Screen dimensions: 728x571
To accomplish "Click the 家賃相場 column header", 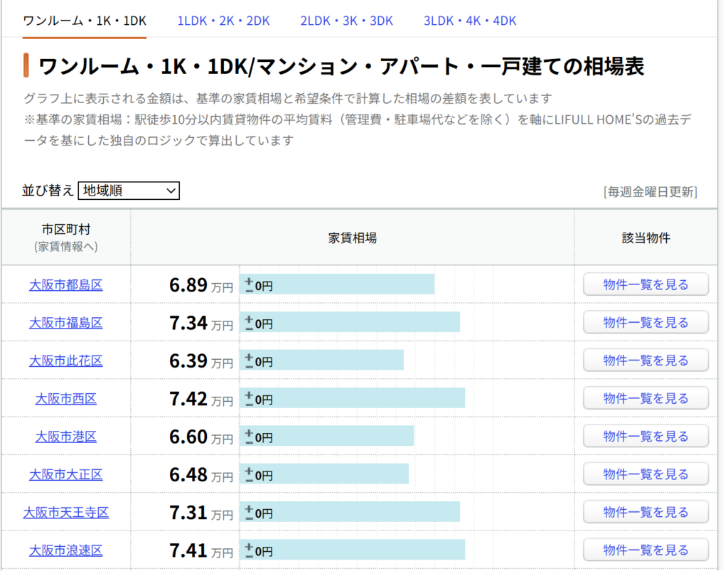I will click(353, 238).
